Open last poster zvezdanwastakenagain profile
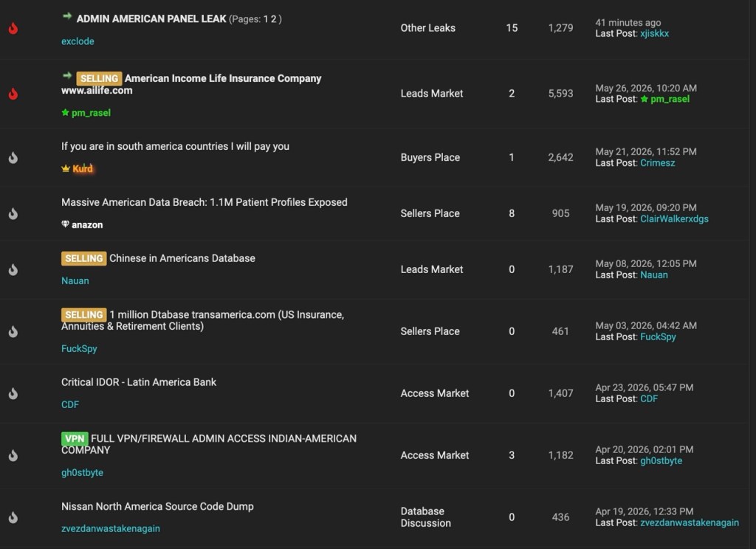Screen dimensions: 756x549 [x=690, y=522]
